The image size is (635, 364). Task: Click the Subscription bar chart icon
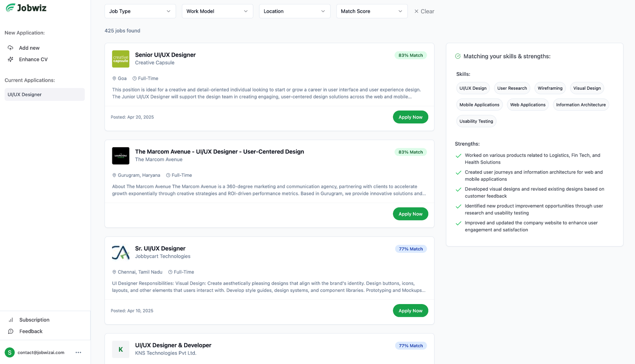[11, 320]
